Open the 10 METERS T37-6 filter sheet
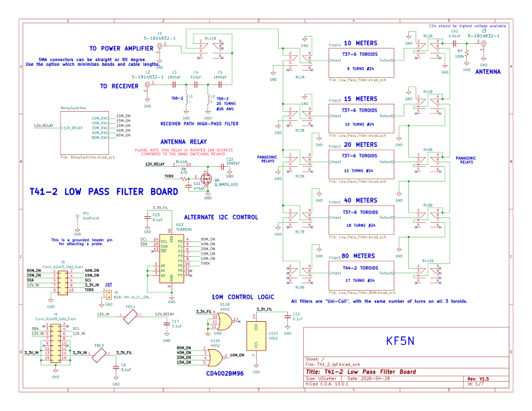The height and width of the screenshot is (411, 532). (362, 62)
